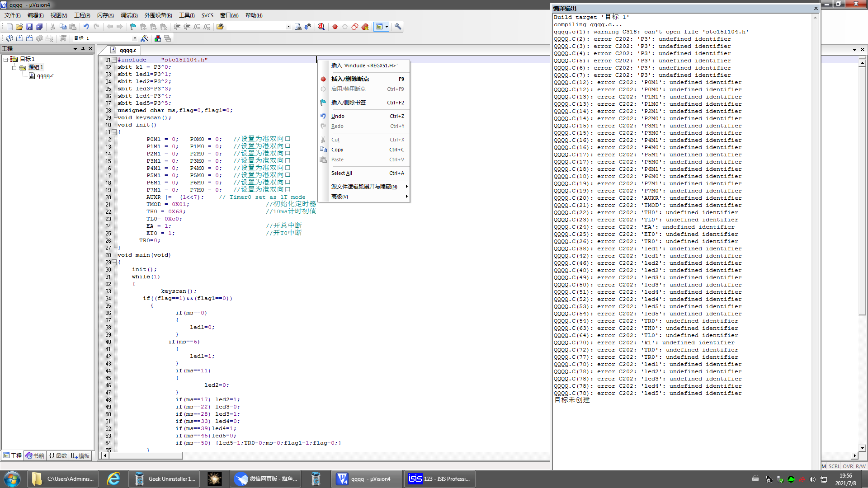Viewport: 868px width, 488px height.
Task: Open the find text combo box dropdown arrow
Action: (288, 27)
